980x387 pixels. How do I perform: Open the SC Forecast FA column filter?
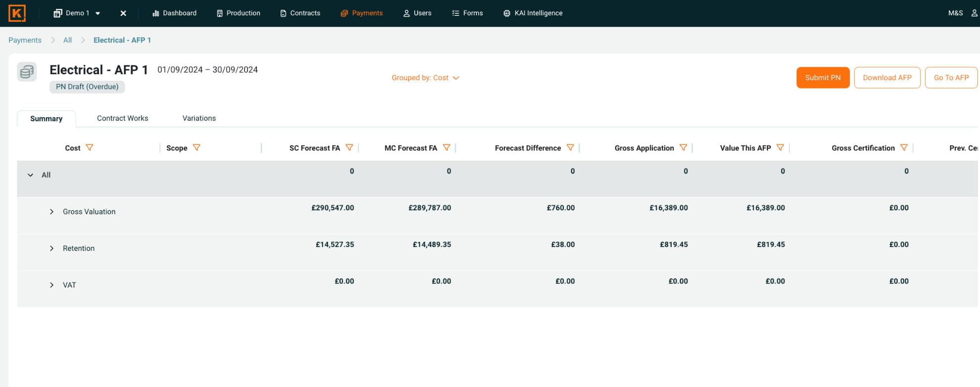point(349,147)
